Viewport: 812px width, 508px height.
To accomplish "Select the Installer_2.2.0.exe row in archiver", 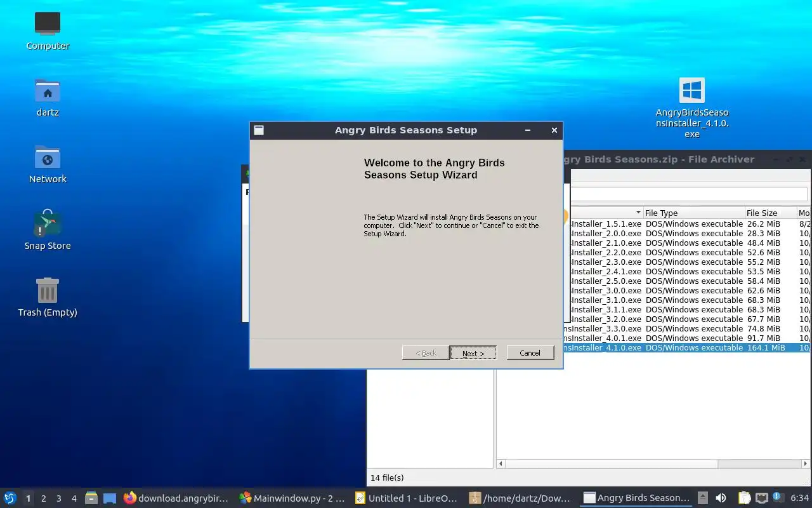I will [691, 252].
